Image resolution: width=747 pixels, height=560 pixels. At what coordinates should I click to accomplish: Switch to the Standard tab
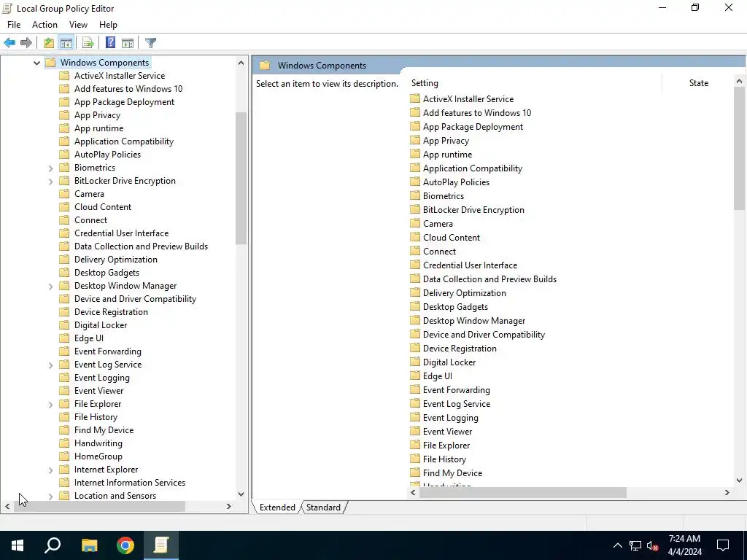click(323, 507)
